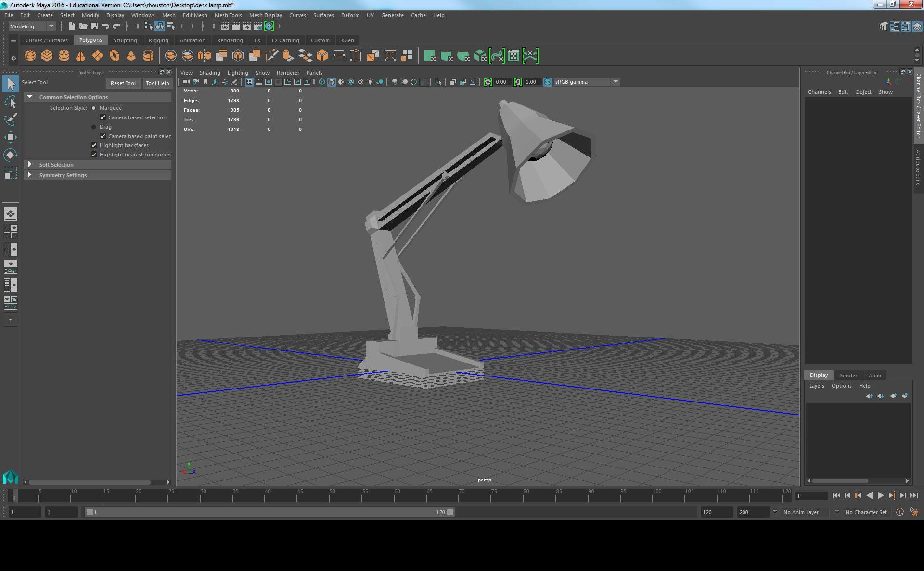924x571 pixels.
Task: Open the shelf options menu button
Action: tap(13, 58)
